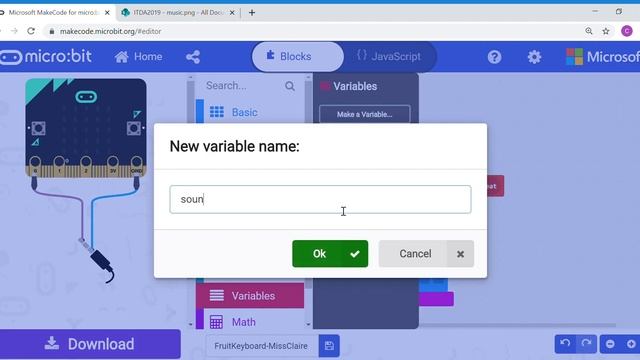Image resolution: width=640 pixels, height=360 pixels.
Task: Confirm variable name with Ok button
Action: click(330, 253)
